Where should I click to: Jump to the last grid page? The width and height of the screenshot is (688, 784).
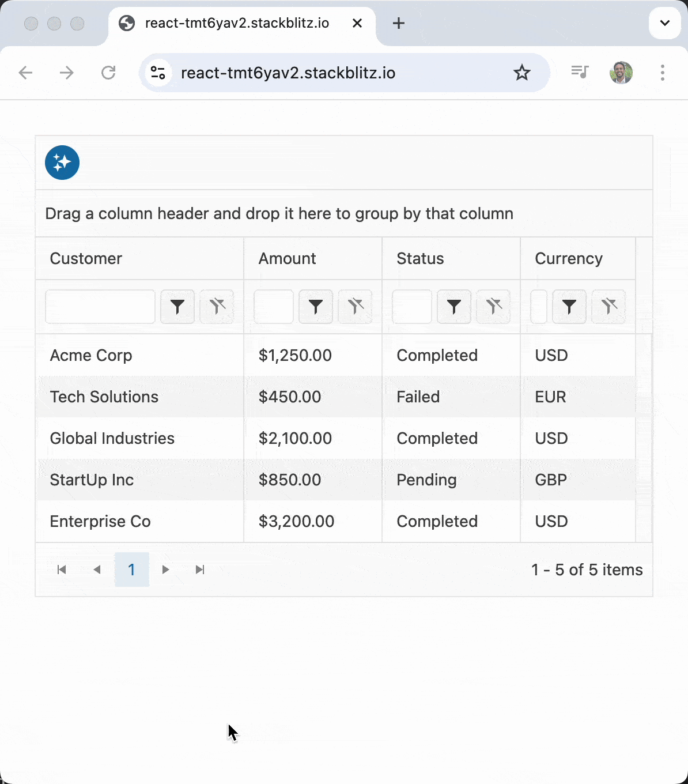tap(200, 570)
